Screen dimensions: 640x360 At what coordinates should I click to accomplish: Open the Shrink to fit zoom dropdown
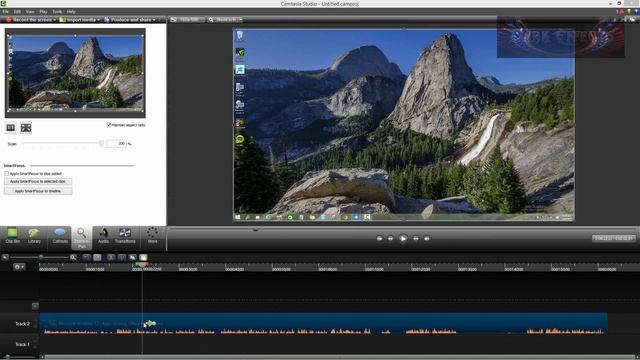(225, 20)
